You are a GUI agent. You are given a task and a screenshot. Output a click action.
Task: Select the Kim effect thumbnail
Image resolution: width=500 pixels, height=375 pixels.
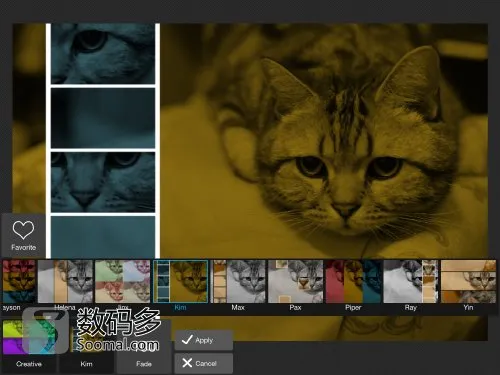180,282
